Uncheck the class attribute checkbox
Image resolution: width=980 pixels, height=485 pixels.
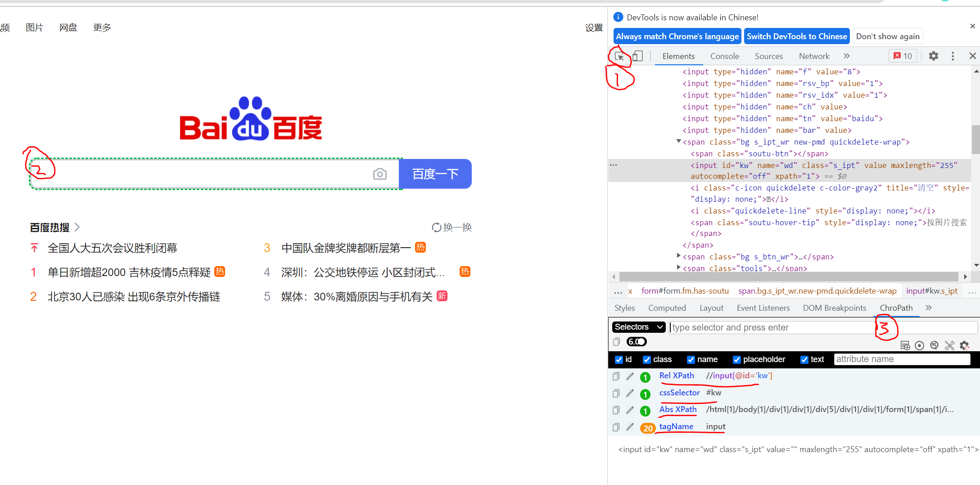[647, 359]
